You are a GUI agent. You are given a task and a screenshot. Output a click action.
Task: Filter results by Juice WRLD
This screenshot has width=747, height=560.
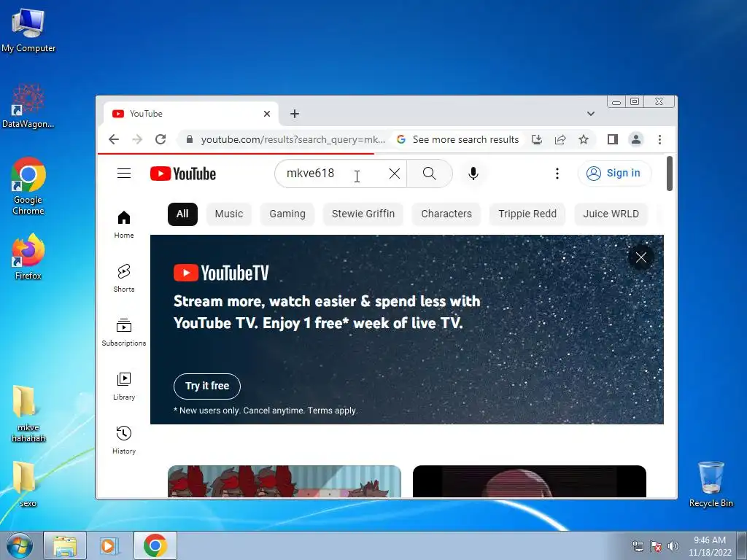(x=611, y=214)
